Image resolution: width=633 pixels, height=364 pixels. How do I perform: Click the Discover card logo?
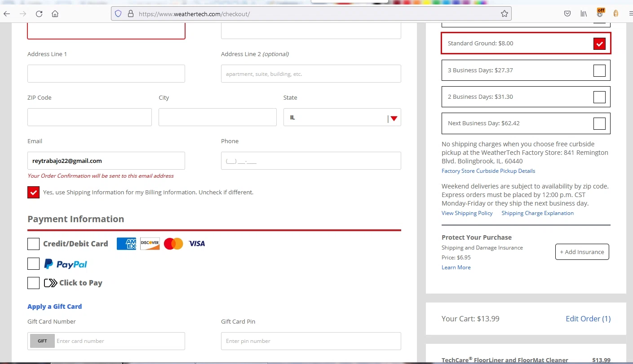[x=150, y=244]
